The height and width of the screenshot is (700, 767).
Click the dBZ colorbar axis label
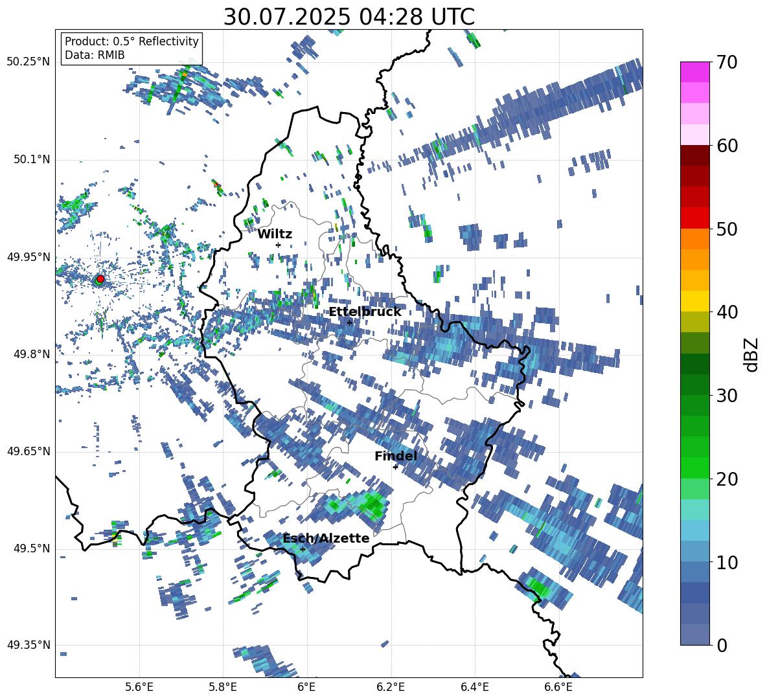coord(752,354)
